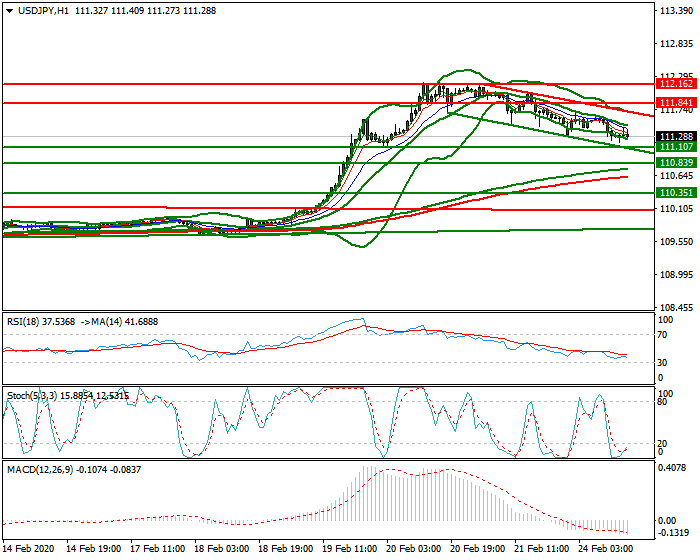
Task: Click the 112.835 price scale value
Action: (676, 44)
